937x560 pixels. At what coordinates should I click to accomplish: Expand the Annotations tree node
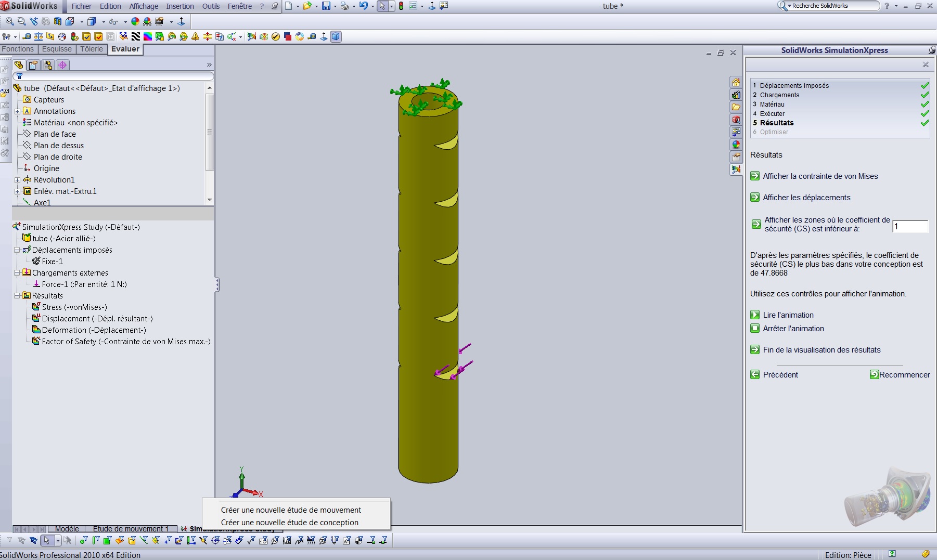[18, 111]
